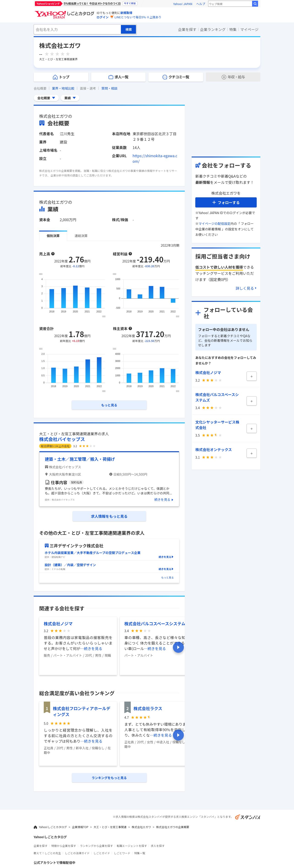
Task: Click the ログイン link
Action: (102, 17)
